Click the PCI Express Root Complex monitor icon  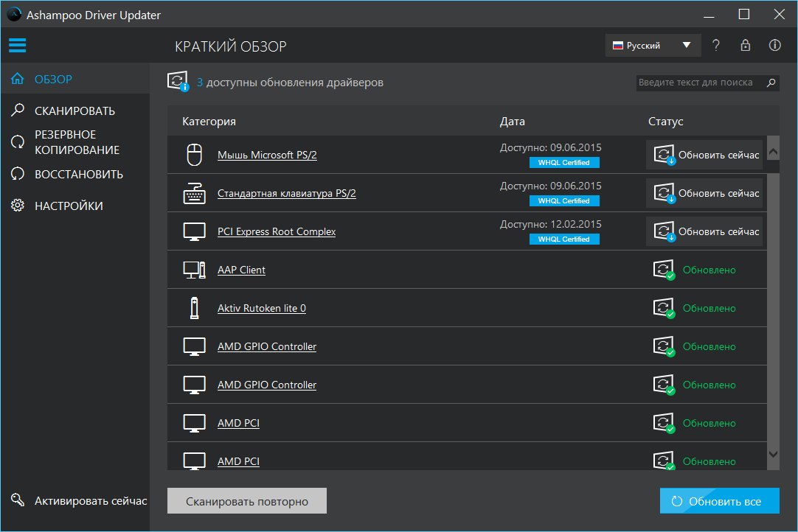(x=195, y=231)
